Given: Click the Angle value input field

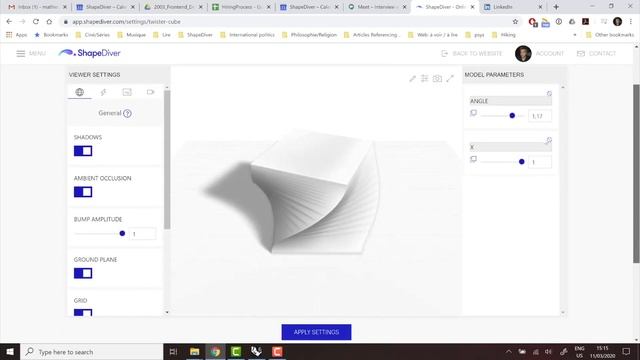Looking at the screenshot, I should click(x=540, y=116).
